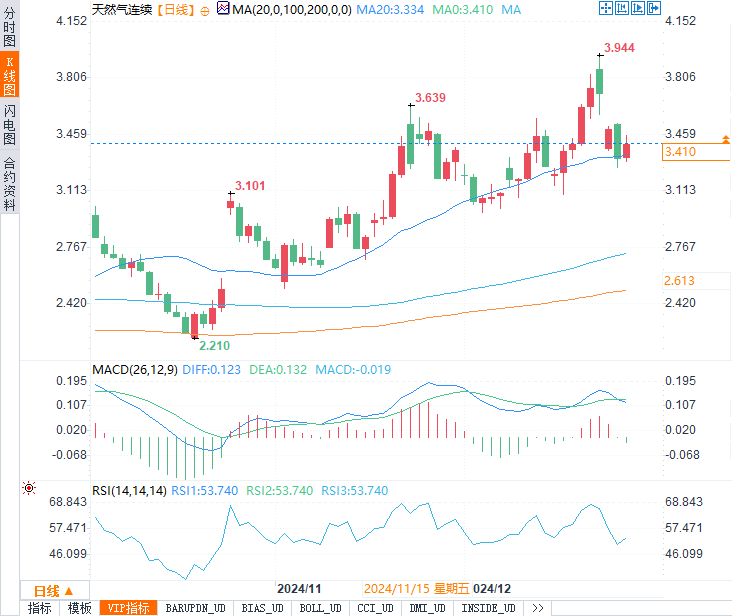Click the red sun icon beside RSI panel
The height and width of the screenshot is (616, 732).
(x=29, y=488)
